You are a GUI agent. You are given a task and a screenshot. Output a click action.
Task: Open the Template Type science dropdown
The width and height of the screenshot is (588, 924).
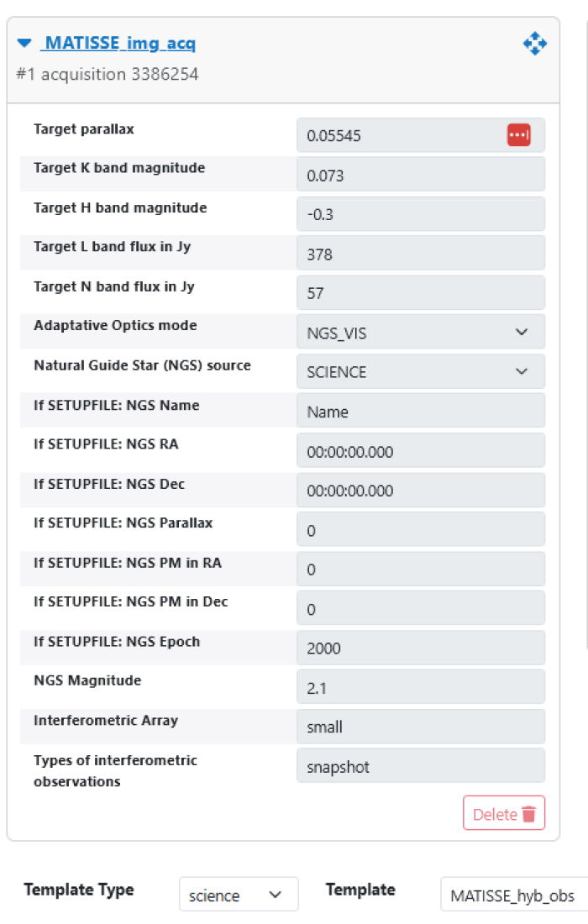(238, 895)
